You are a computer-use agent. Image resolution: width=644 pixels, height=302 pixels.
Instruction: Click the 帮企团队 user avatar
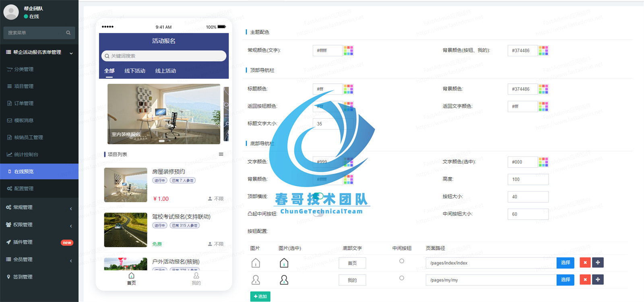point(11,12)
